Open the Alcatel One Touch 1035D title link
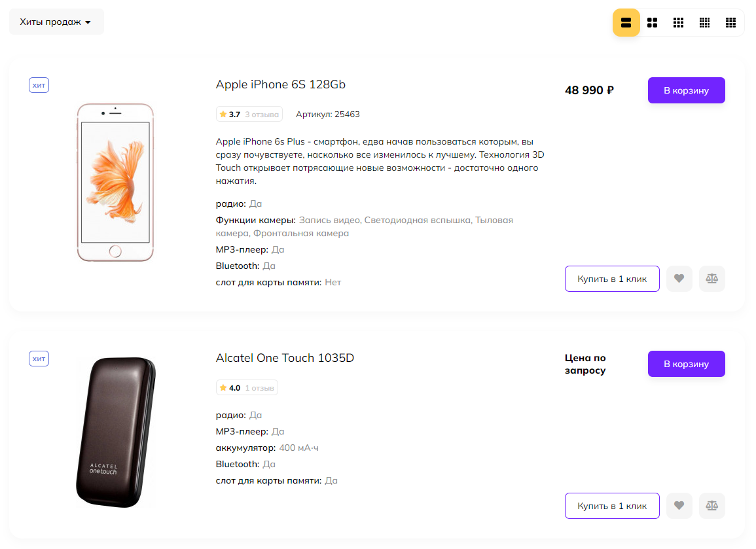Image resolution: width=756 pixels, height=549 pixels. coord(285,358)
